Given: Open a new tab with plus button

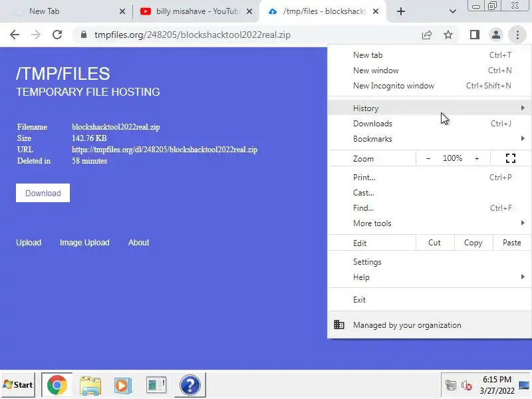Looking at the screenshot, I should point(401,11).
